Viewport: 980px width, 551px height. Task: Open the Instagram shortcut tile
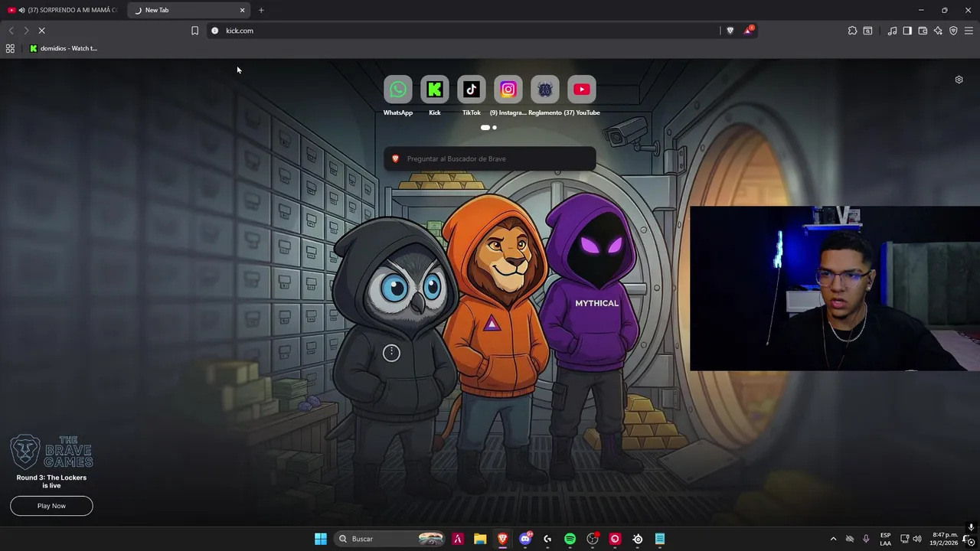[508, 90]
